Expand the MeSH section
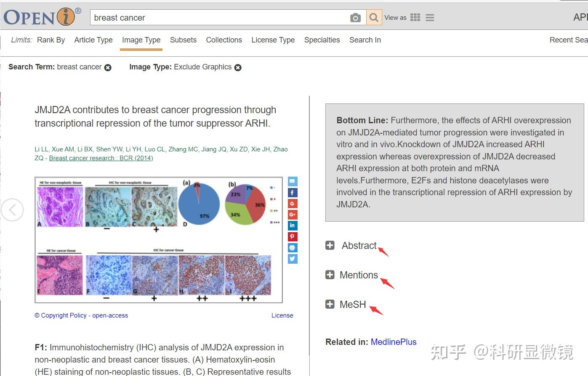Viewport: 588px width, 376px height. pyautogui.click(x=330, y=304)
